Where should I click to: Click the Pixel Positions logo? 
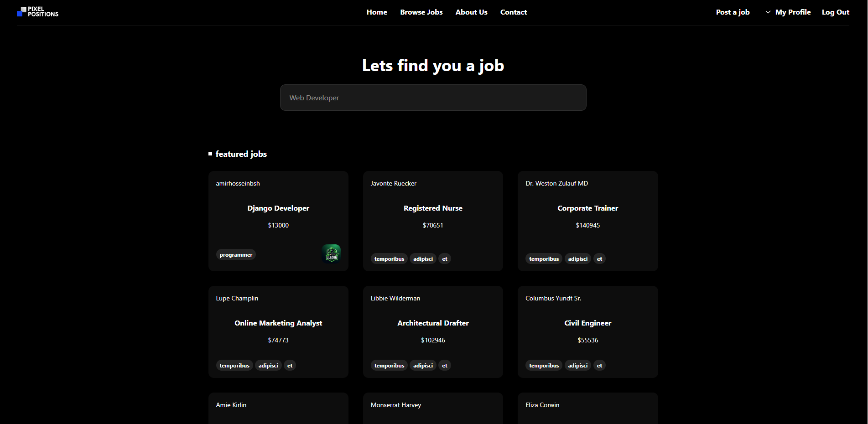(x=37, y=12)
